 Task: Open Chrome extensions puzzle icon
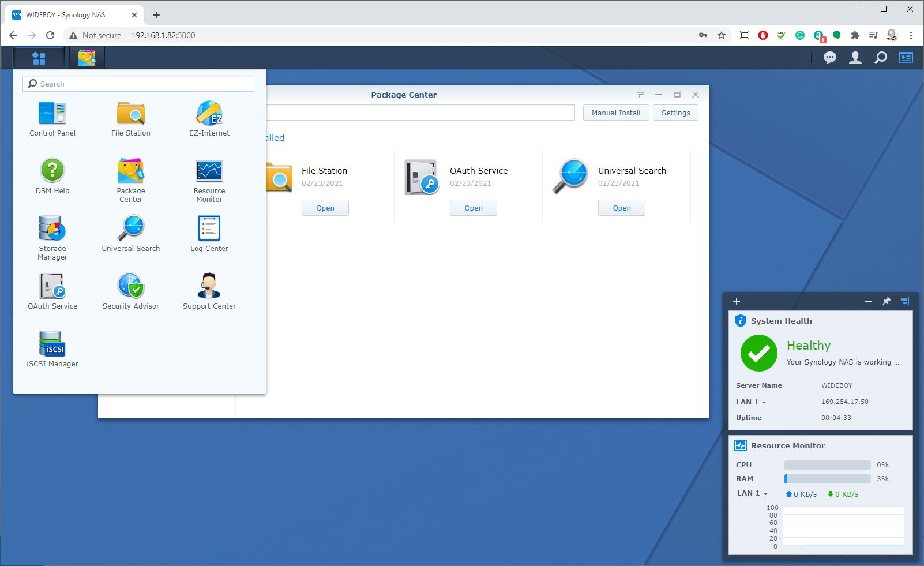point(855,35)
